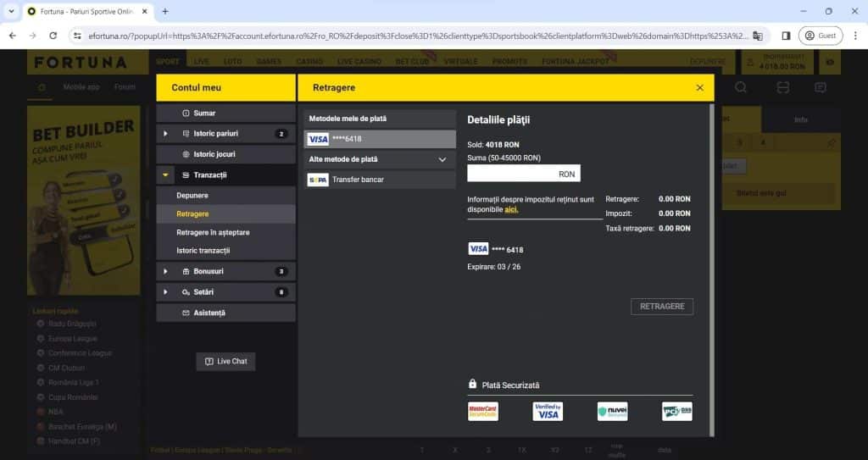Open Conference League quick link
This screenshot has height=460, width=868.
(80, 353)
